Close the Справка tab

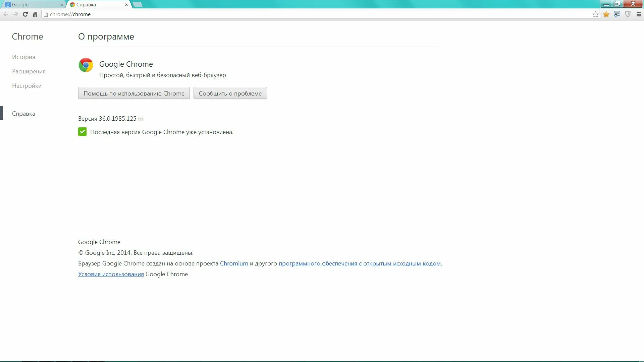[126, 5]
